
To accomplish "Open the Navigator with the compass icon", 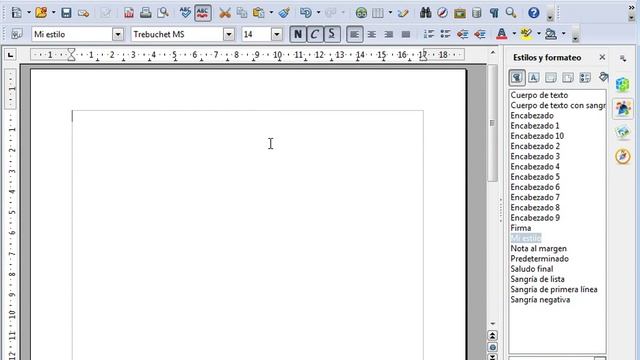I will (x=442, y=13).
